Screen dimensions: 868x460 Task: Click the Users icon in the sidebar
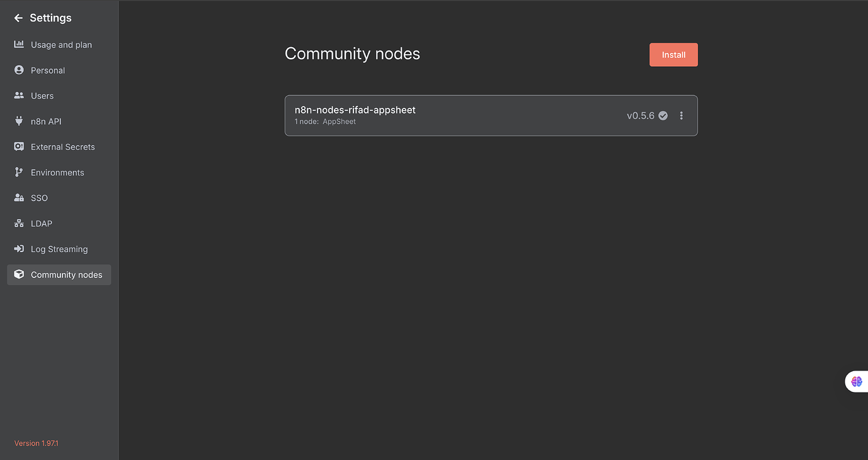19,95
